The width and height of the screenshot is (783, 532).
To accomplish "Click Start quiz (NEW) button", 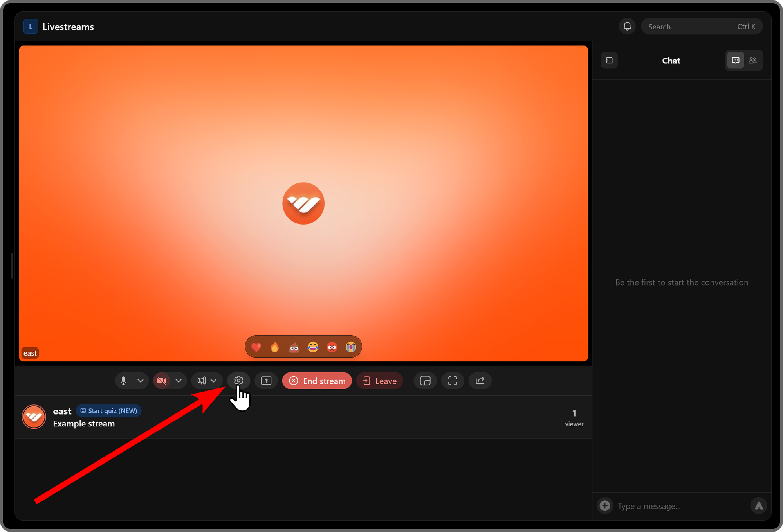I will 108,411.
